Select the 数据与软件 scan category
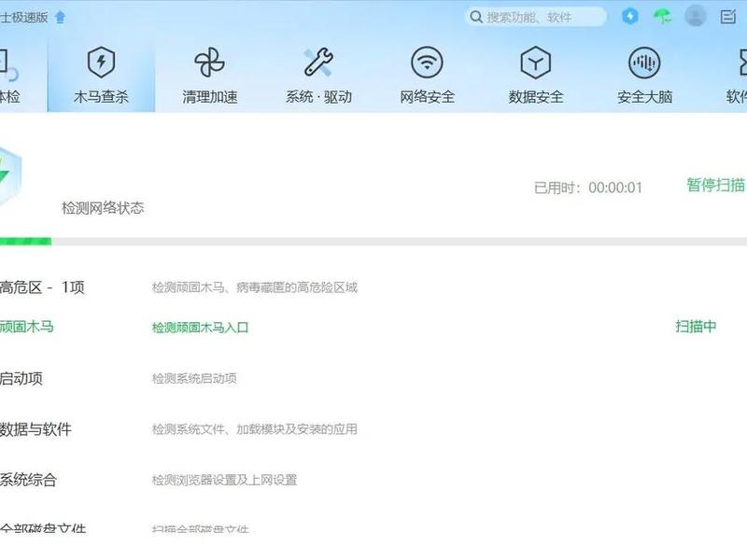 [35, 429]
